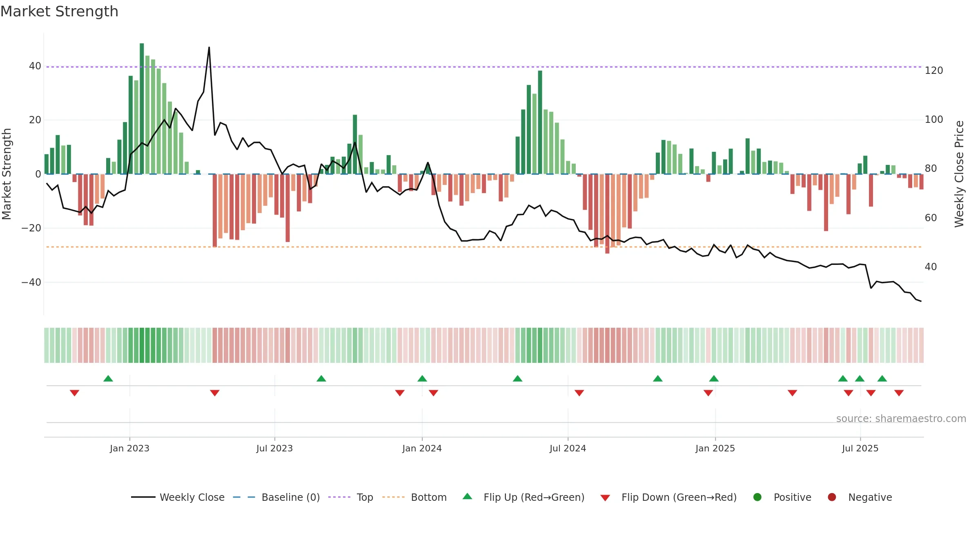Click the 'Jan 2024' x-axis label
This screenshot has height=551, width=980.
422,448
